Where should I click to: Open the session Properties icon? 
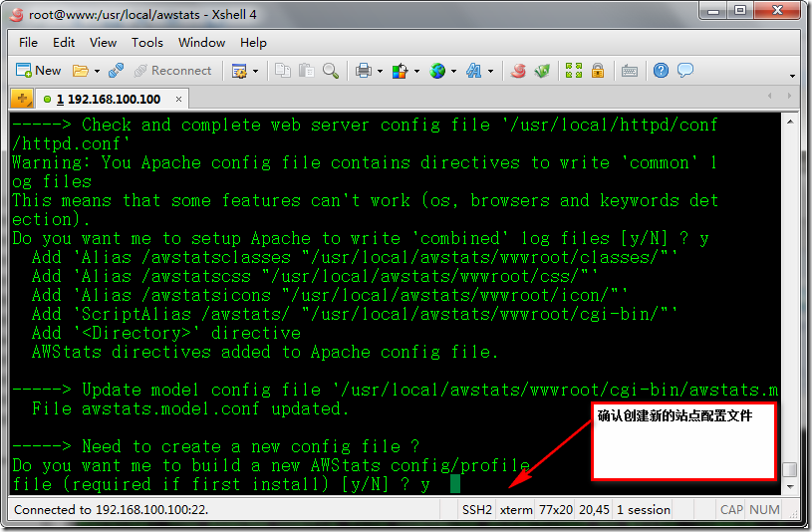(239, 71)
